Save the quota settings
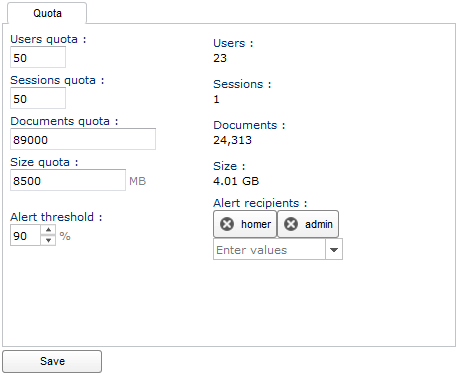Viewport: 459px width, 376px height. point(52,361)
